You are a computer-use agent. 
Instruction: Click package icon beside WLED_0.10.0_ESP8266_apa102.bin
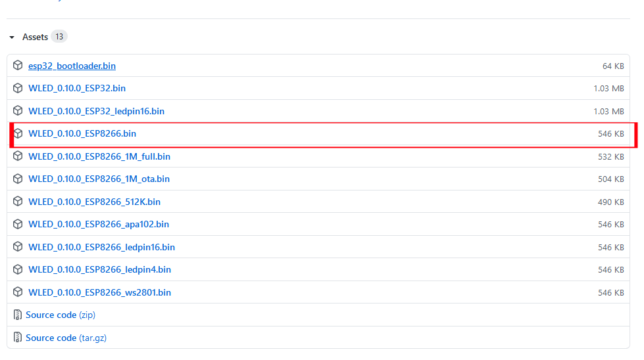18,224
